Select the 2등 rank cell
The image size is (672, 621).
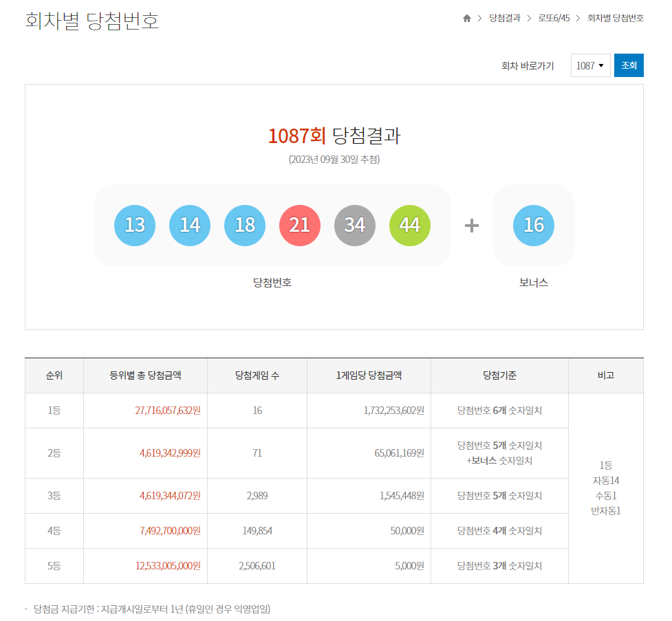click(54, 453)
